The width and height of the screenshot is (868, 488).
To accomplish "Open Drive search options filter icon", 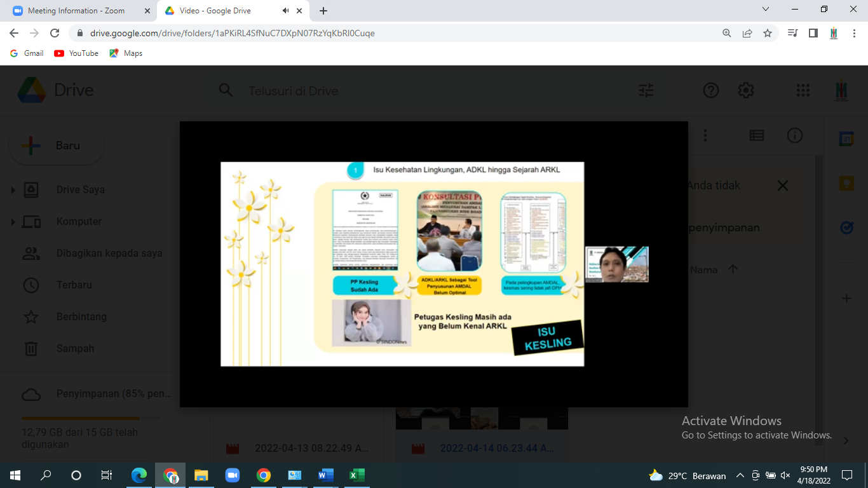I will coord(646,90).
